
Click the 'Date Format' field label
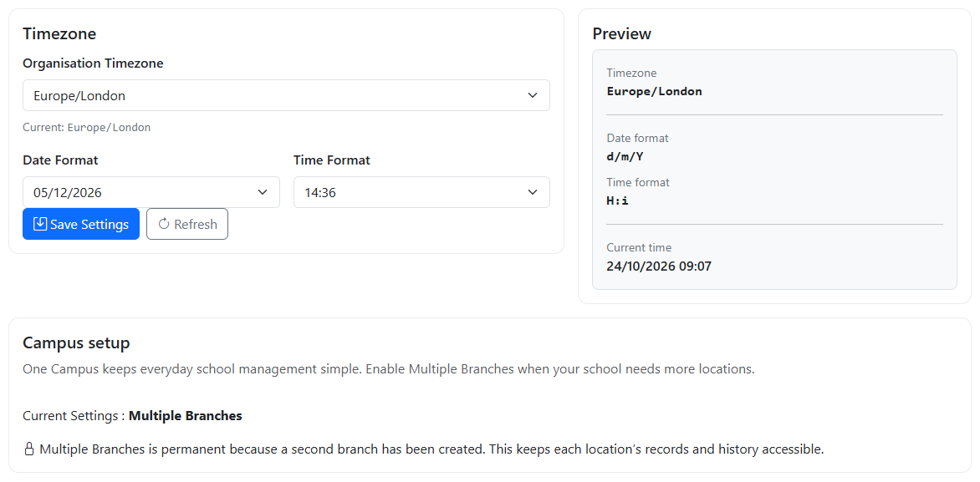pyautogui.click(x=61, y=160)
